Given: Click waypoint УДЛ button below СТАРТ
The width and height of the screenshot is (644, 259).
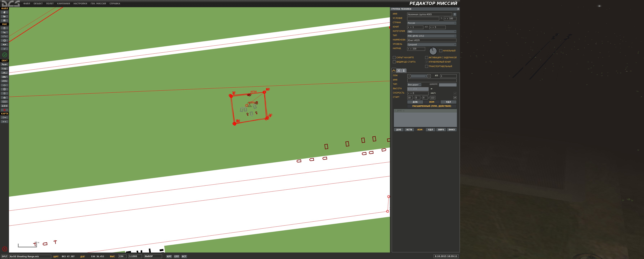Looking at the screenshot, I should [448, 102].
